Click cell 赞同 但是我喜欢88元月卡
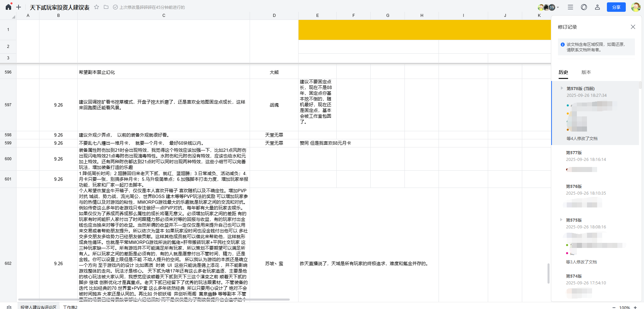 [x=317, y=143]
